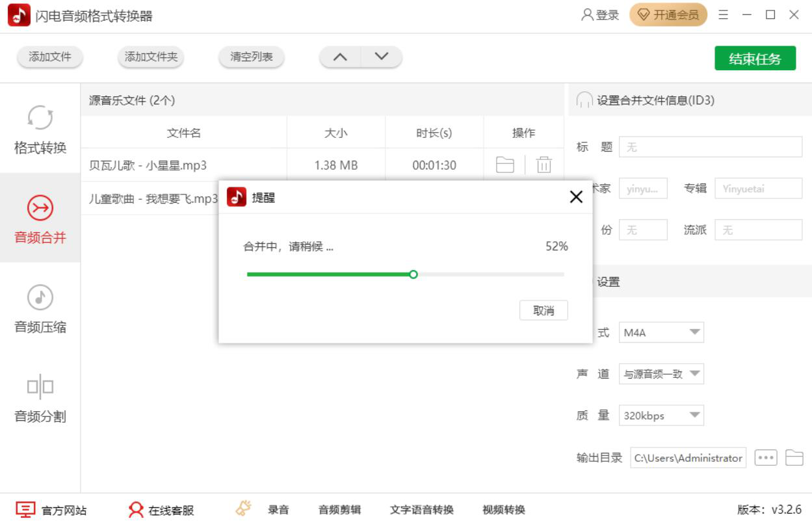812x523 pixels.
Task: Click the 闪电音频格式转换器 app logo
Action: (x=19, y=15)
